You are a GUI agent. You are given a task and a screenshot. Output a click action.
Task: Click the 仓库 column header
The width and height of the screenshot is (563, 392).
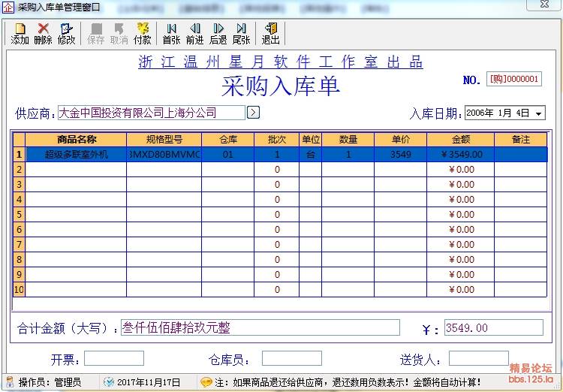click(x=228, y=140)
